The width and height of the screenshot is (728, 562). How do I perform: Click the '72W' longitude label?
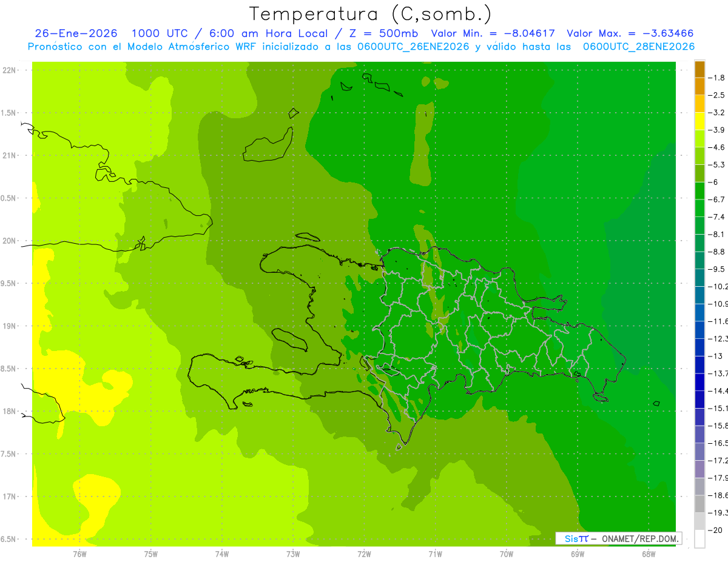pyautogui.click(x=364, y=554)
